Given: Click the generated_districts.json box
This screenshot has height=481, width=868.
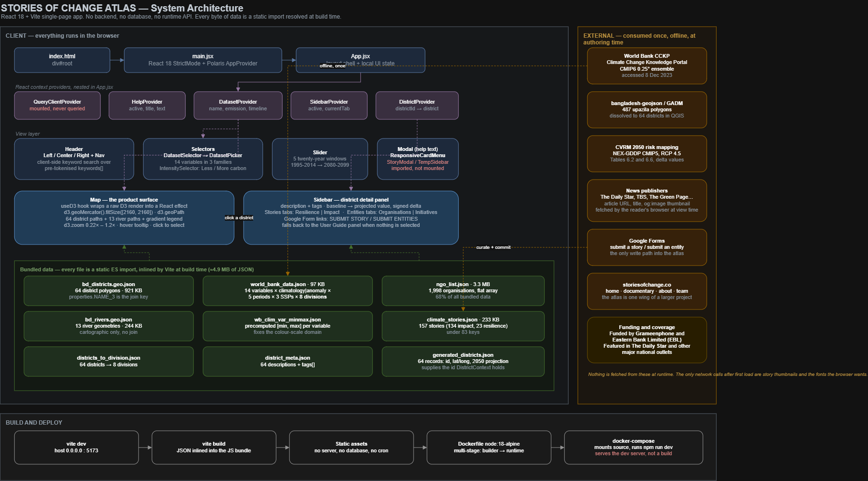Looking at the screenshot, I should coord(463,362).
